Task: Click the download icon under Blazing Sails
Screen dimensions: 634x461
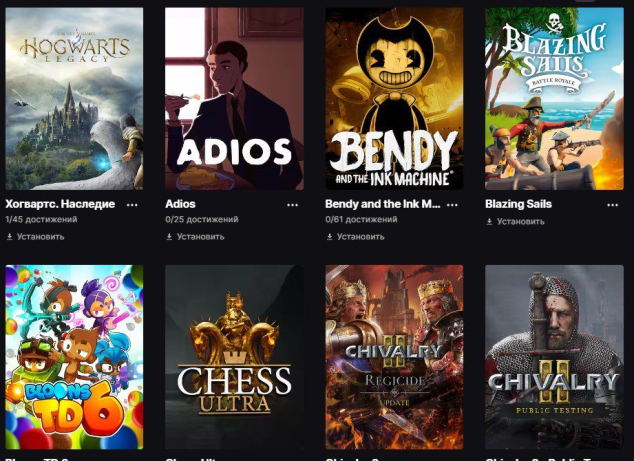Action: (x=489, y=222)
